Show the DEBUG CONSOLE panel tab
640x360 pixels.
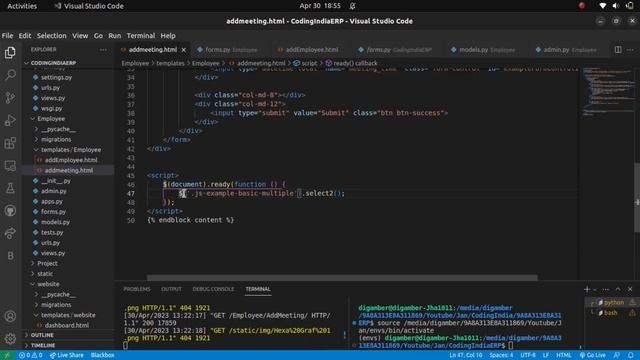pyautogui.click(x=213, y=289)
